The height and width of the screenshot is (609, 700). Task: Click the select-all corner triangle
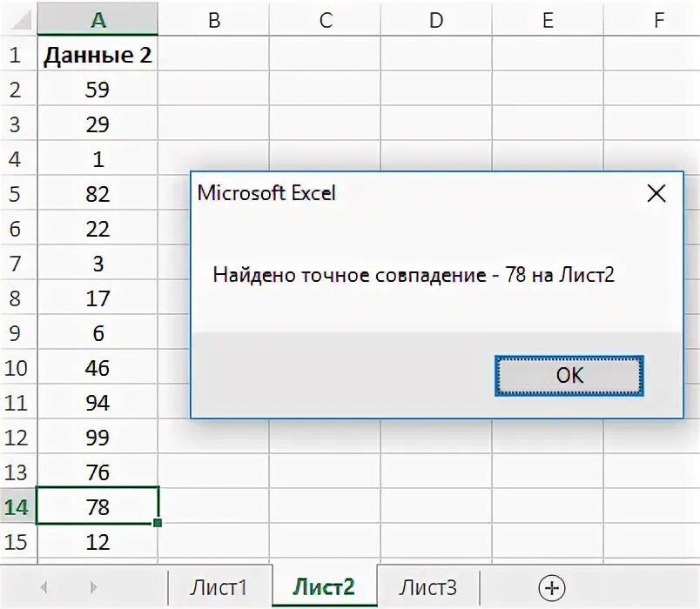[x=19, y=20]
